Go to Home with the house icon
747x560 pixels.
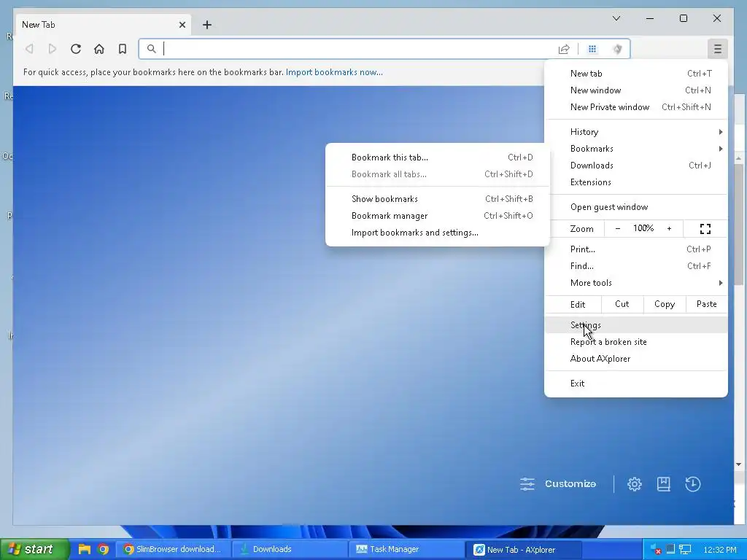point(99,49)
